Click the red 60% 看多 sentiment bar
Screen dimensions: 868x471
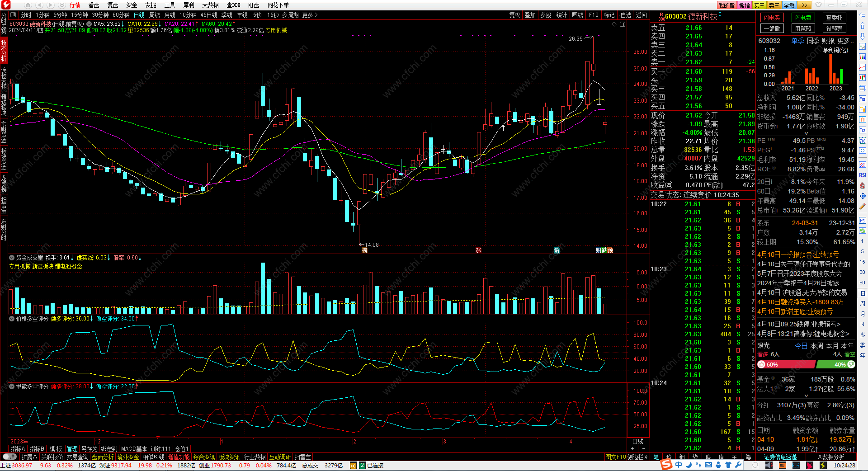pos(786,364)
